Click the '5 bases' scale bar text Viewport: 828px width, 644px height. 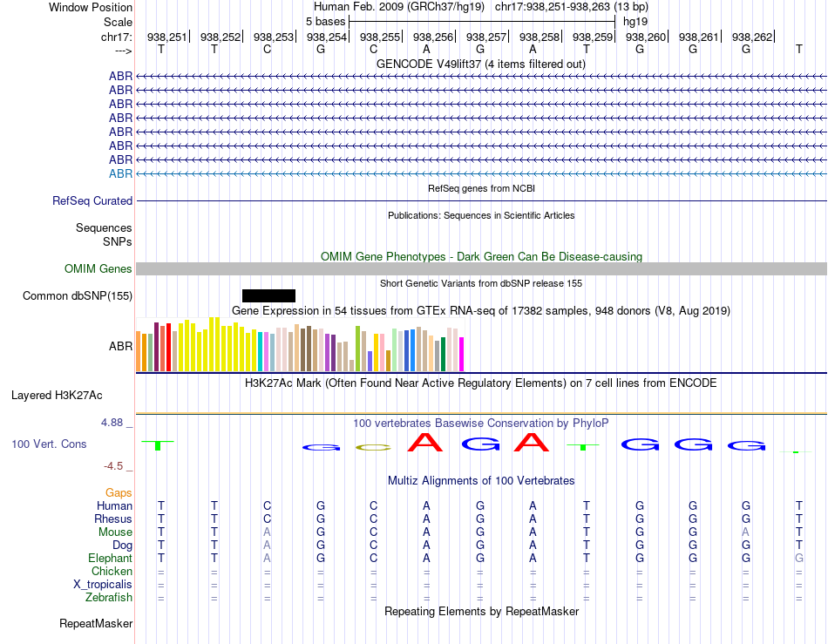(x=326, y=22)
